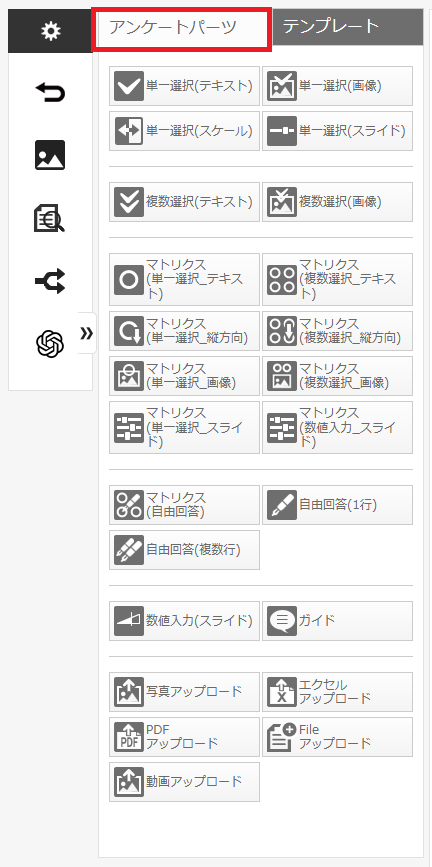Click the gear settings icon in sidebar
432x867 pixels.
pyautogui.click(x=50, y=32)
